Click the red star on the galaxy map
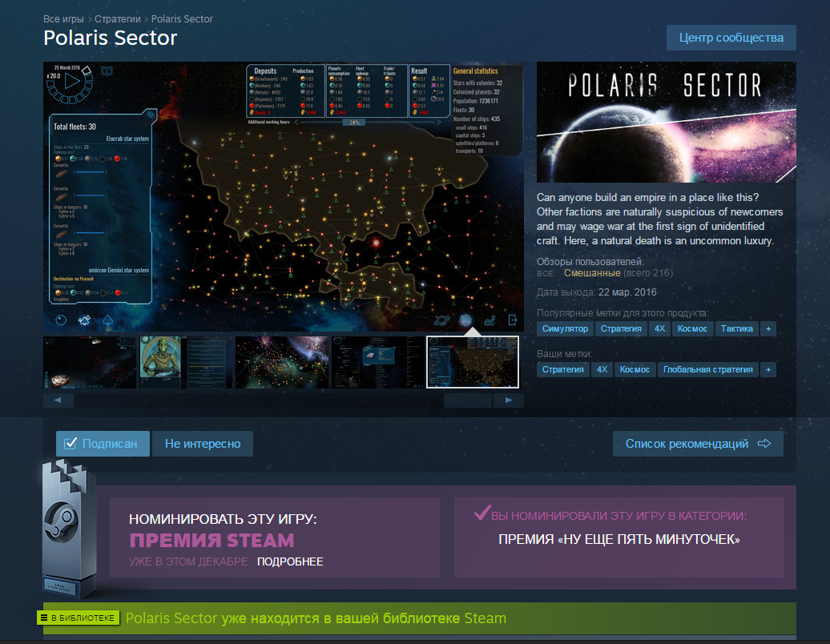 pos(377,243)
